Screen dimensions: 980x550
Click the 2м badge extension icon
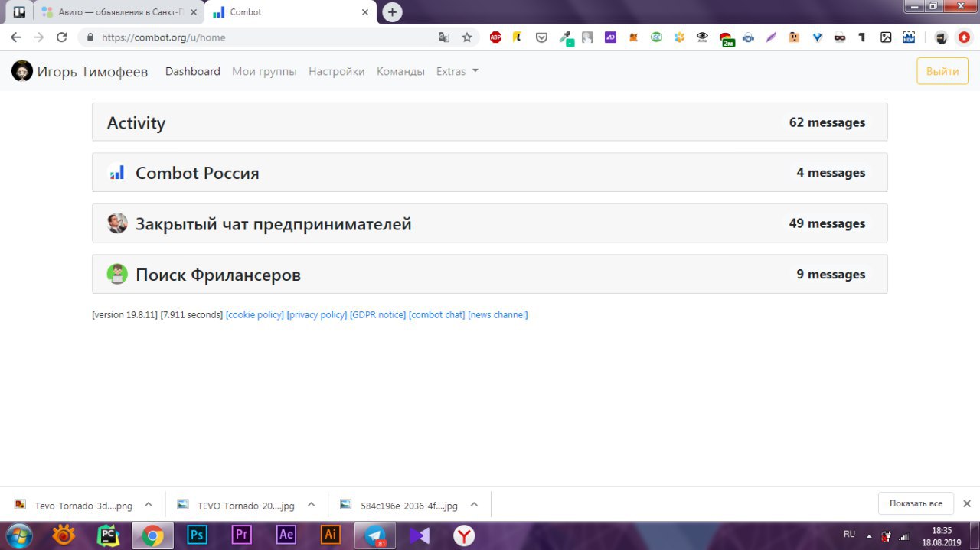[726, 38]
